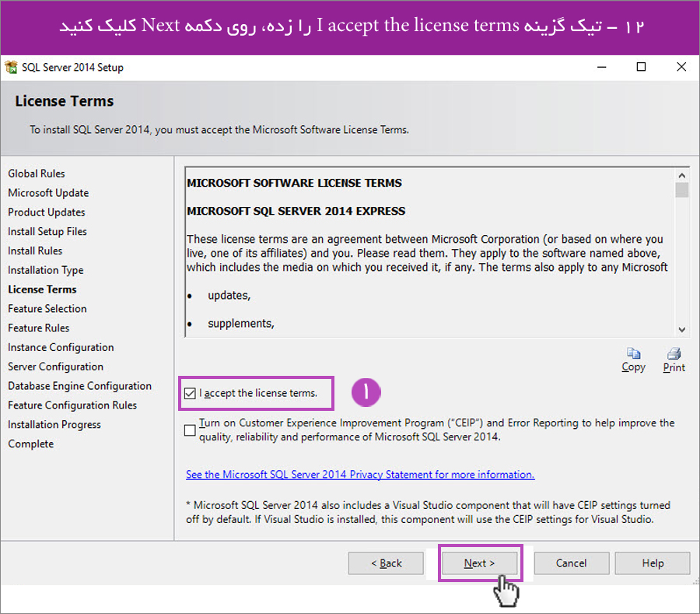Click the SQL Server setup title bar icon
The height and width of the screenshot is (614, 700).
(x=12, y=68)
